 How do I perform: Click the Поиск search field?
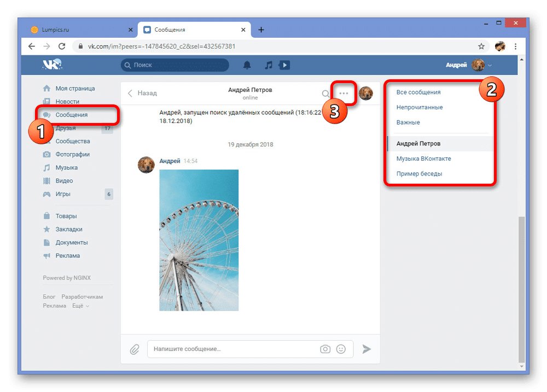click(175, 65)
